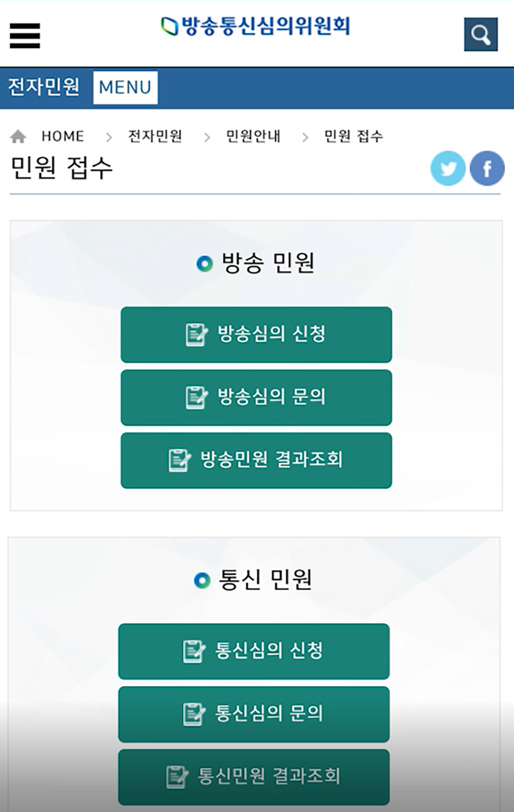Open 방송민원 결과조회 button

click(256, 460)
